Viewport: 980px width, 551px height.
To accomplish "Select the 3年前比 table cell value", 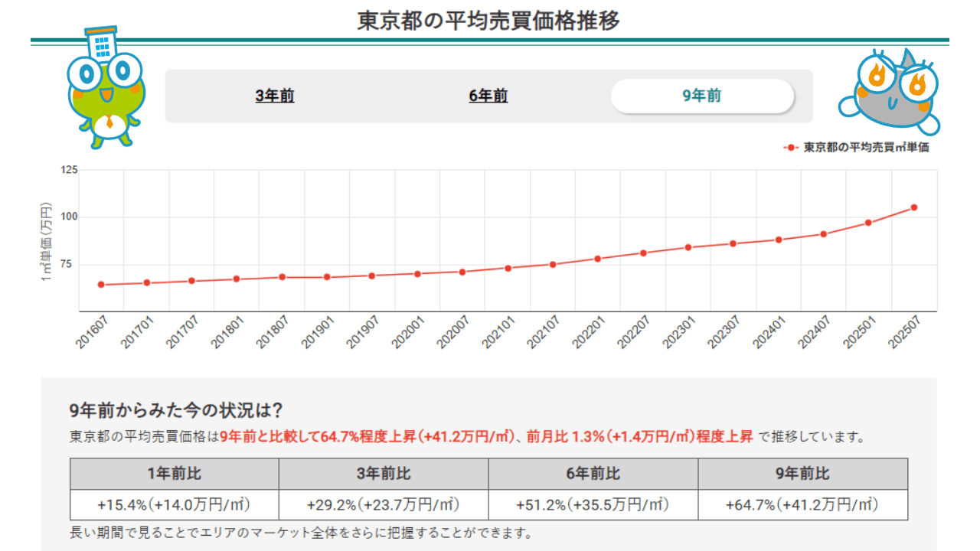I will (x=383, y=504).
